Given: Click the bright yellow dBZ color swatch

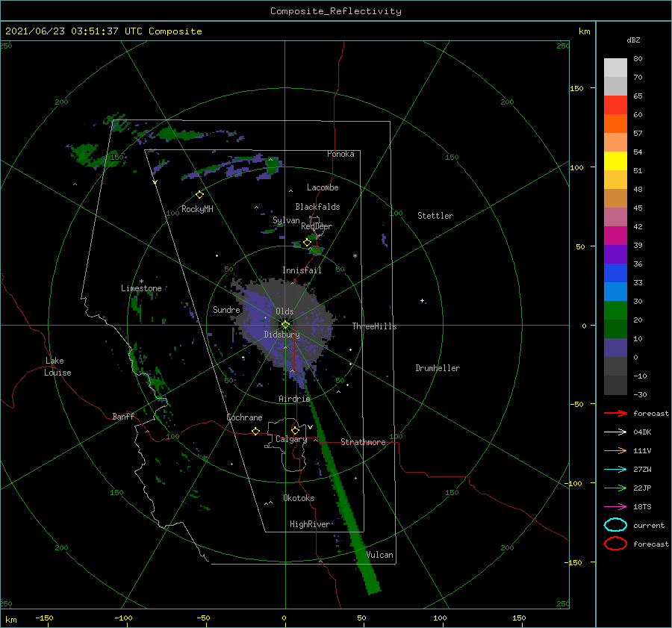Looking at the screenshot, I should [x=615, y=161].
